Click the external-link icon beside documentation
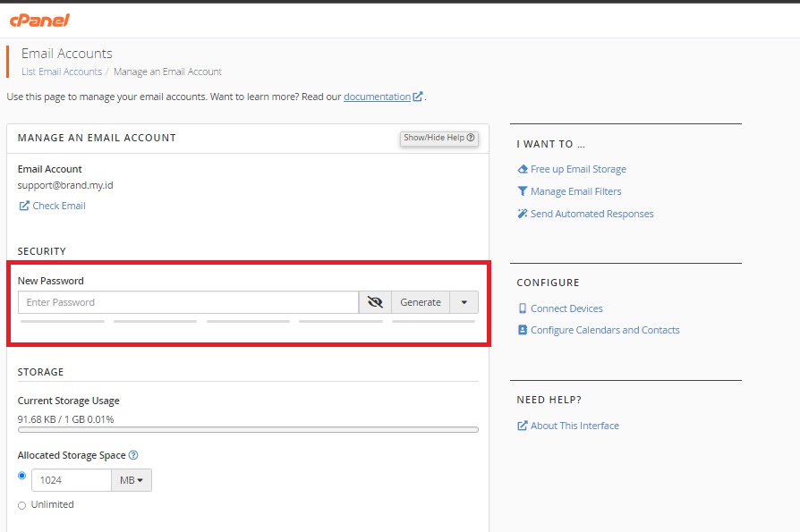 point(418,97)
